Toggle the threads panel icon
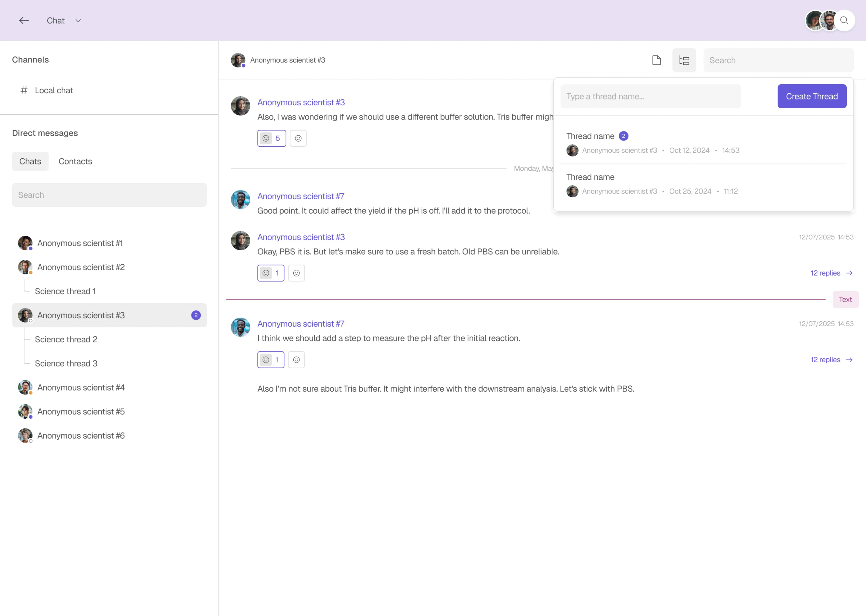Viewport: 866px width, 616px height. [x=684, y=60]
